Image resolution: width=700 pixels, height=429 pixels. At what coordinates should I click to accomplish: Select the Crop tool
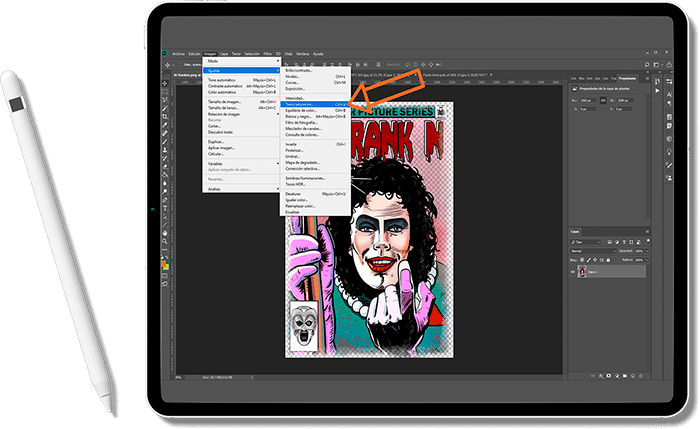click(165, 117)
